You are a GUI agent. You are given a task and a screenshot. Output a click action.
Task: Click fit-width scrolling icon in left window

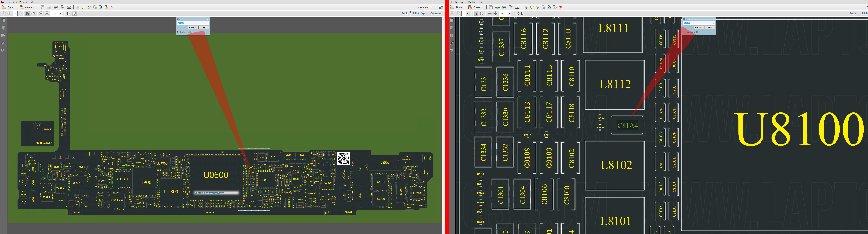69,14
